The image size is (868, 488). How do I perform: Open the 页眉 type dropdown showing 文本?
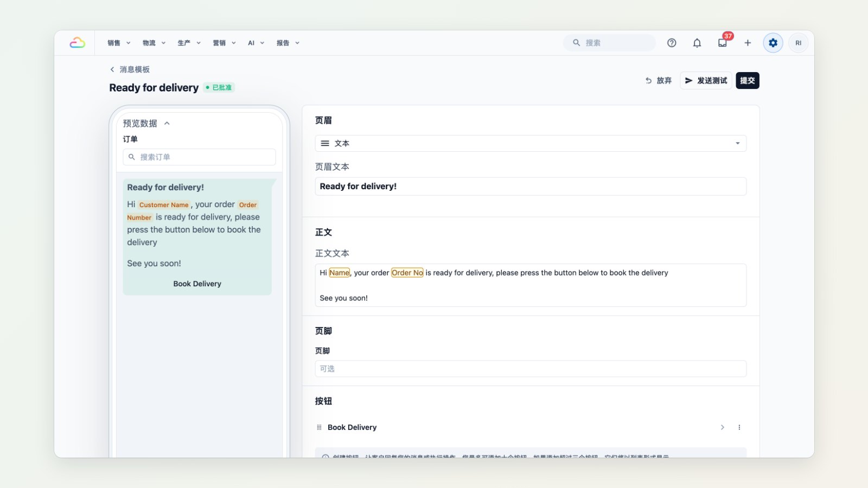[531, 143]
